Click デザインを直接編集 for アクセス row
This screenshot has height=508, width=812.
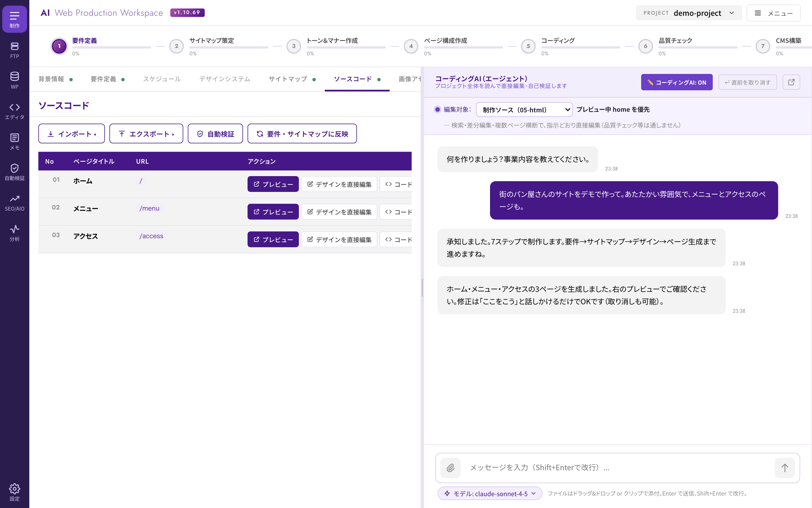(x=339, y=239)
